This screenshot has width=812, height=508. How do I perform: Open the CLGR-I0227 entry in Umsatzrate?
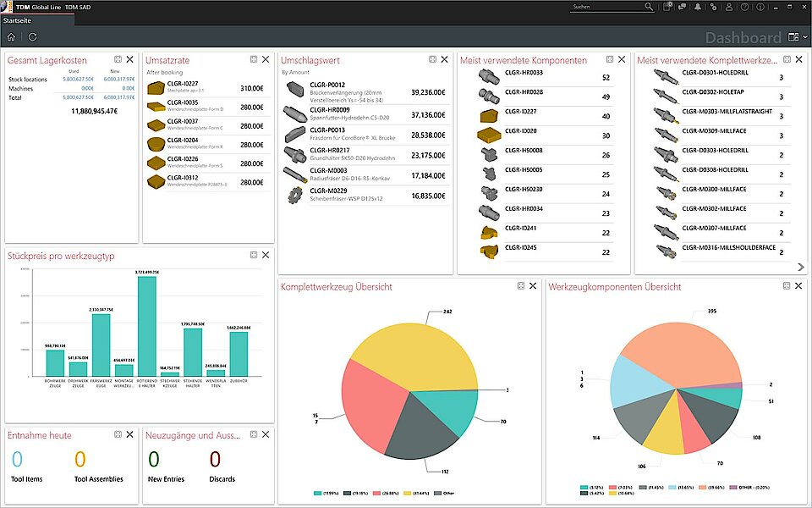click(182, 85)
